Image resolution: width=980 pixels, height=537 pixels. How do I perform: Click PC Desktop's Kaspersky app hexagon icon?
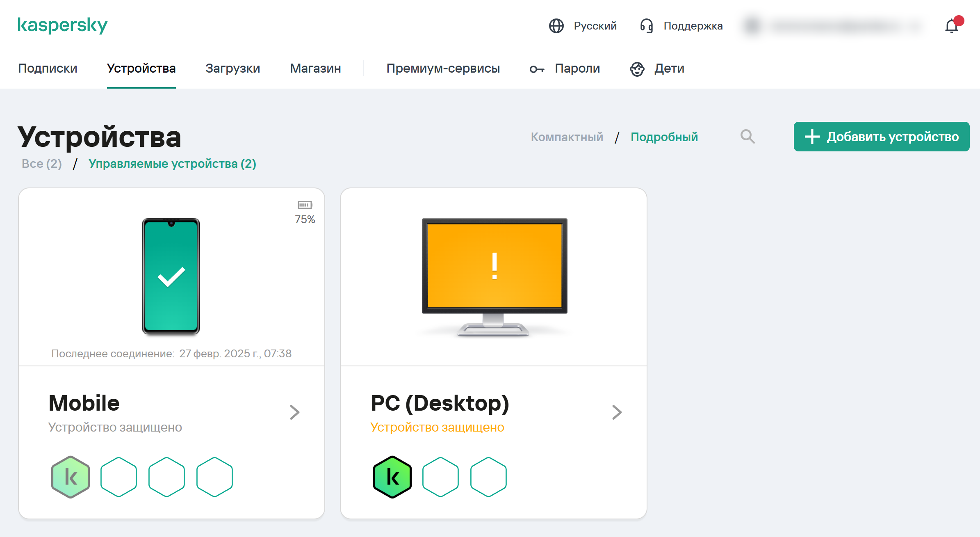coord(392,477)
